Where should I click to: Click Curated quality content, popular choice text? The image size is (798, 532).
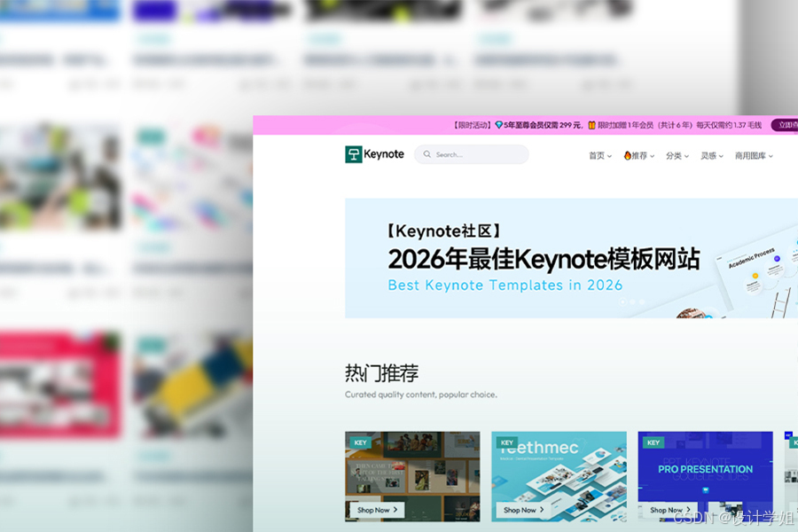(421, 395)
